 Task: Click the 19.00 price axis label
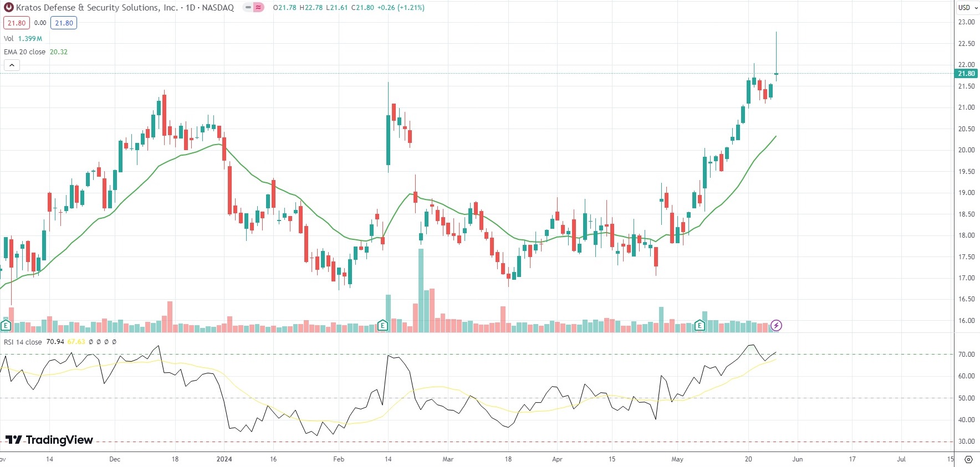click(966, 193)
